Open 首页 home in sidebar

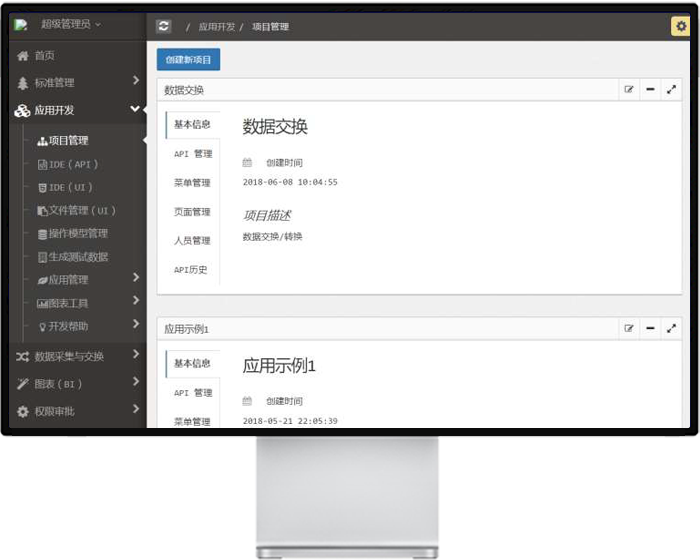click(44, 56)
